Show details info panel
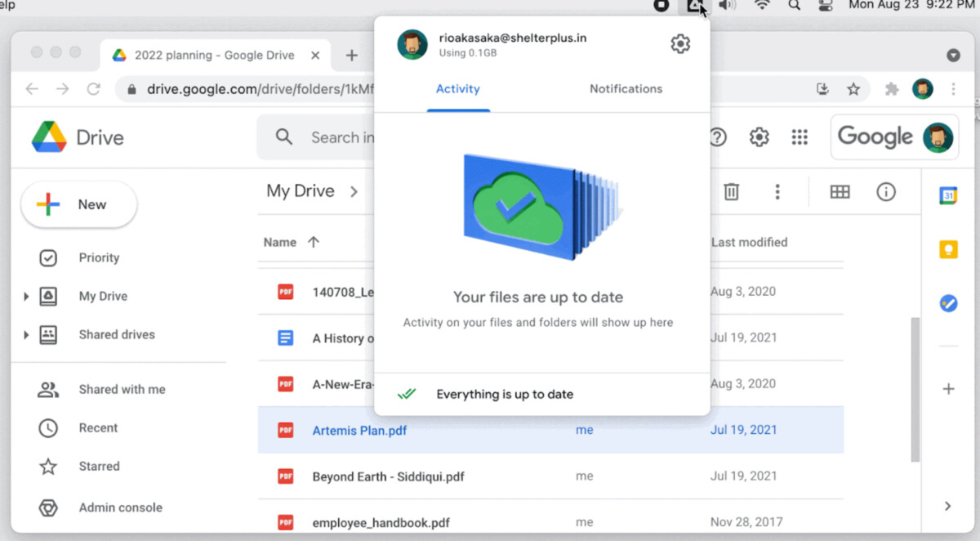 886,192
